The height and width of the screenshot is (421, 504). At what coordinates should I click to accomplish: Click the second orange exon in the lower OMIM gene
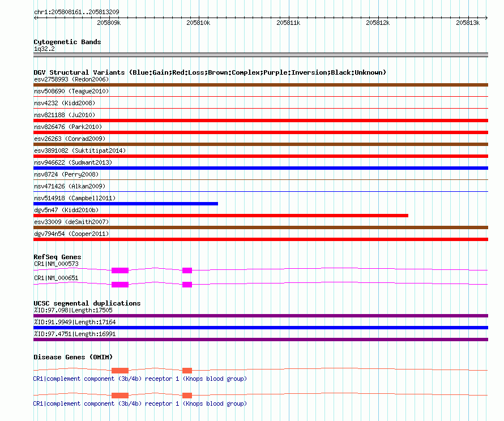pos(187,396)
